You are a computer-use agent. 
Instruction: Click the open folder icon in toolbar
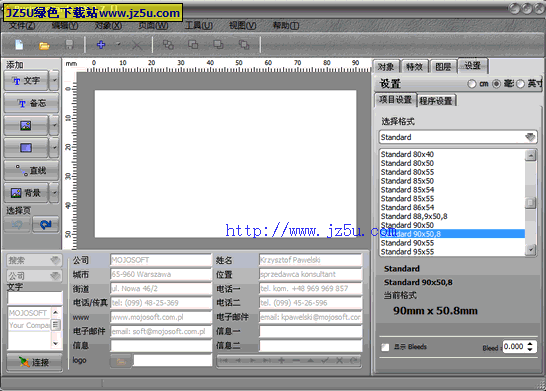(44, 46)
